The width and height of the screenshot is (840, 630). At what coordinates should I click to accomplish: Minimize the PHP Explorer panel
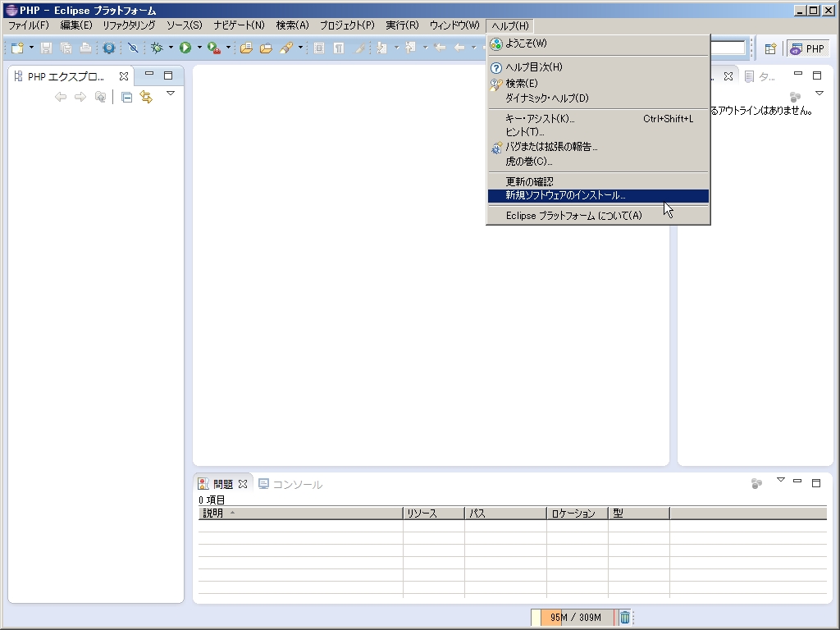click(149, 75)
